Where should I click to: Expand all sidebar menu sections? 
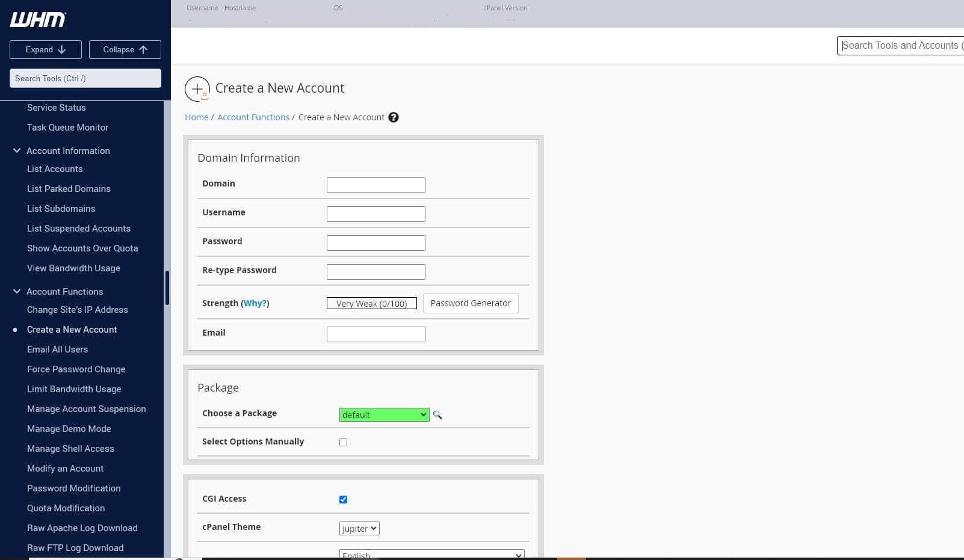[x=46, y=49]
